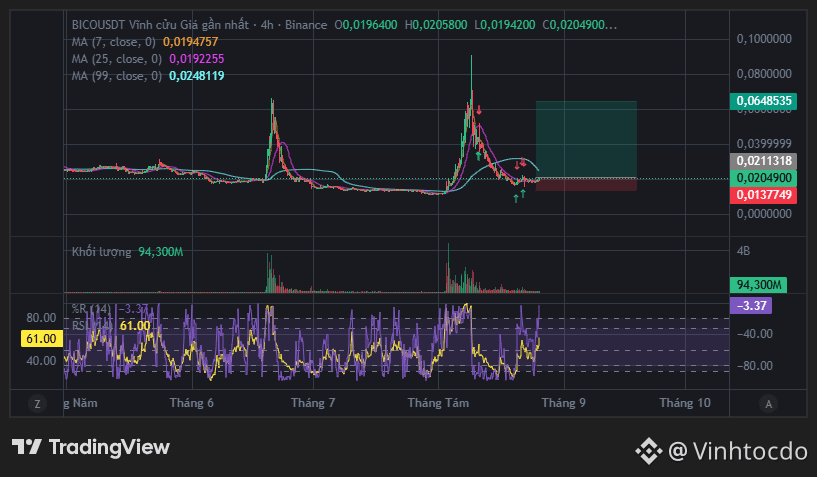
Task: Click the close price C0,0204900 value
Action: point(579,25)
